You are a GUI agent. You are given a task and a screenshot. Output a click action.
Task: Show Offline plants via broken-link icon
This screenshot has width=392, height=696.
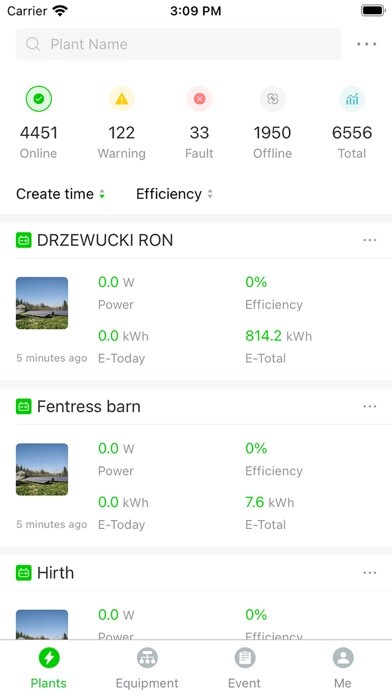coord(272,99)
